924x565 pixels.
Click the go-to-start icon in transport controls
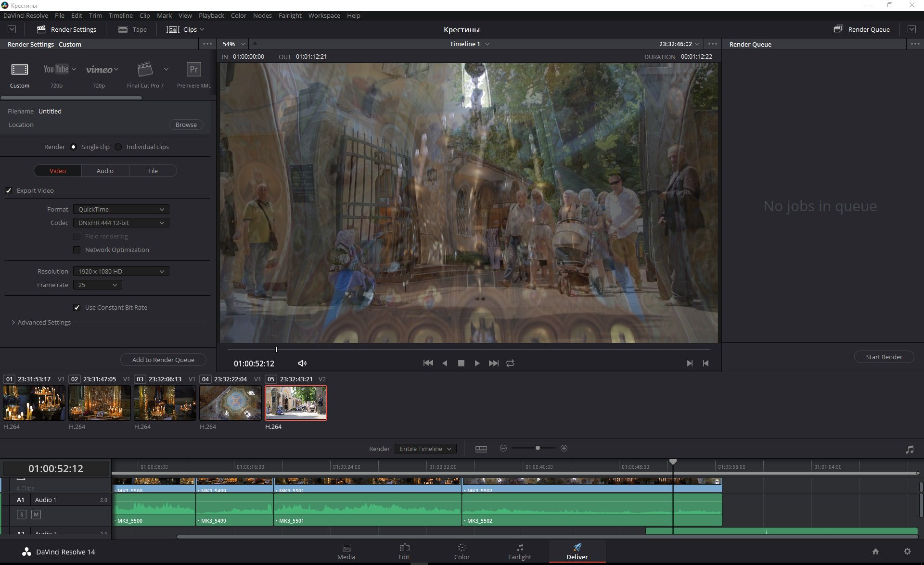pyautogui.click(x=428, y=363)
